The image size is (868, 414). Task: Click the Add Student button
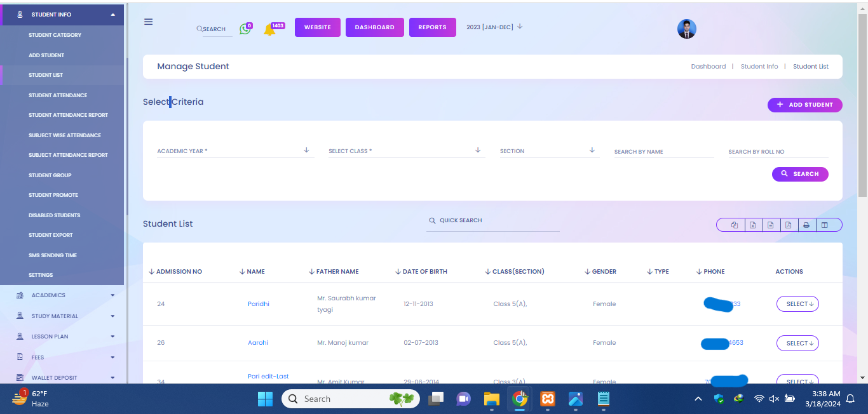click(804, 105)
